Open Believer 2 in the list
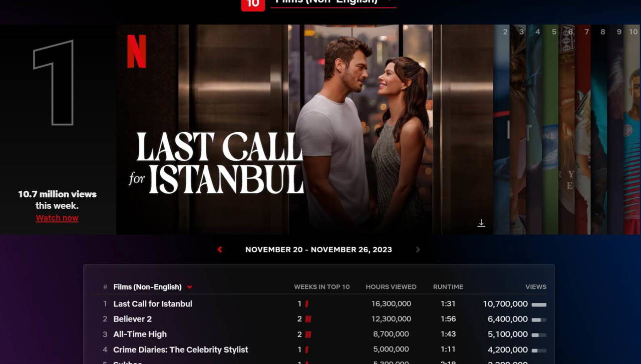This screenshot has height=364, width=641. click(132, 319)
